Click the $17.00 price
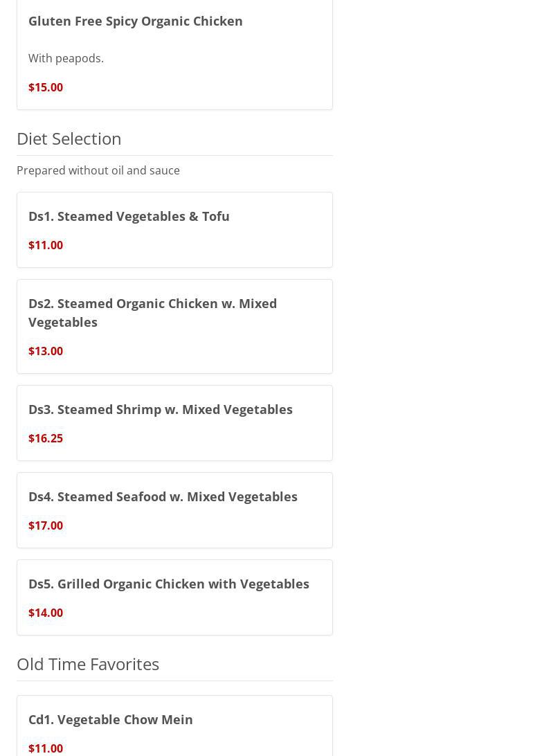Viewport: 533px width, 756px height. [46, 525]
